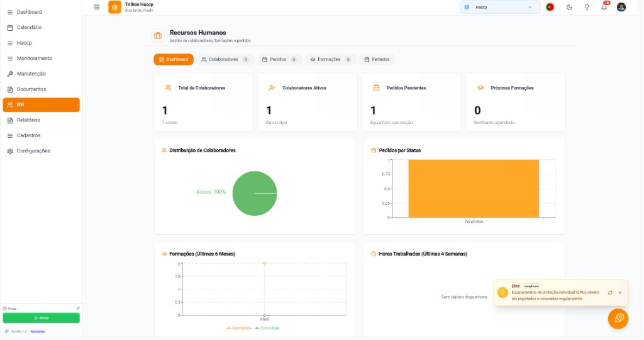Refresh the Dica tip notification
644x340 pixels.
pos(610,293)
